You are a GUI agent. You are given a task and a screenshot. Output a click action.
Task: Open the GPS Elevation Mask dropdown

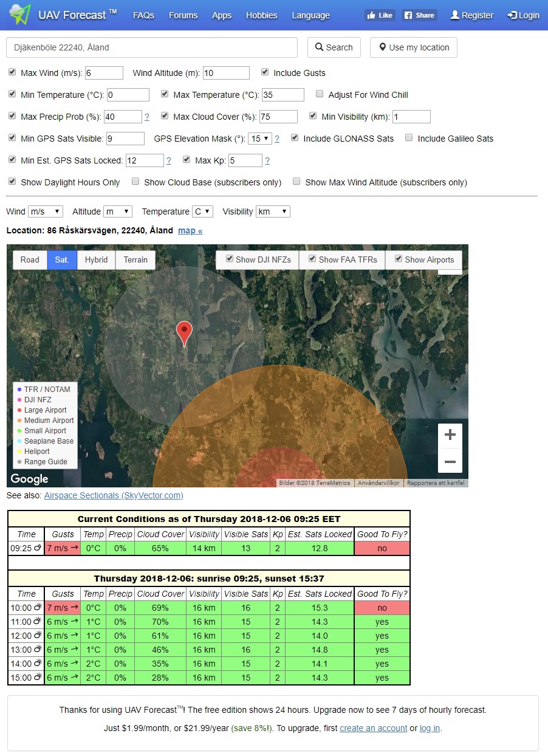(259, 139)
